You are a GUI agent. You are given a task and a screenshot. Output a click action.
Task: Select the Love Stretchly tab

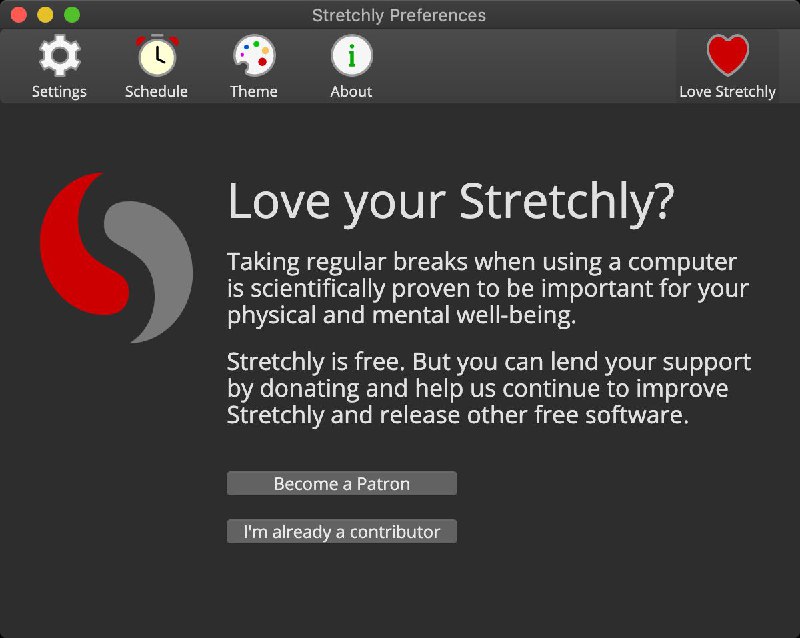(729, 65)
